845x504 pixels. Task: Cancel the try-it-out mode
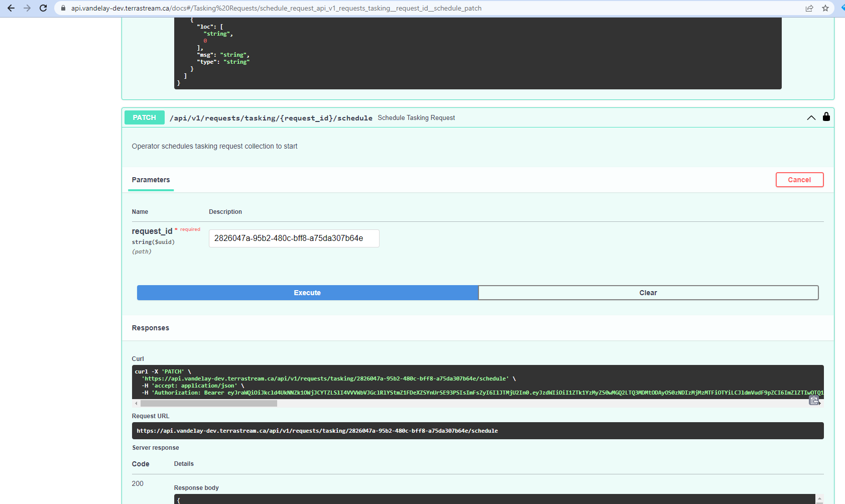pyautogui.click(x=799, y=180)
